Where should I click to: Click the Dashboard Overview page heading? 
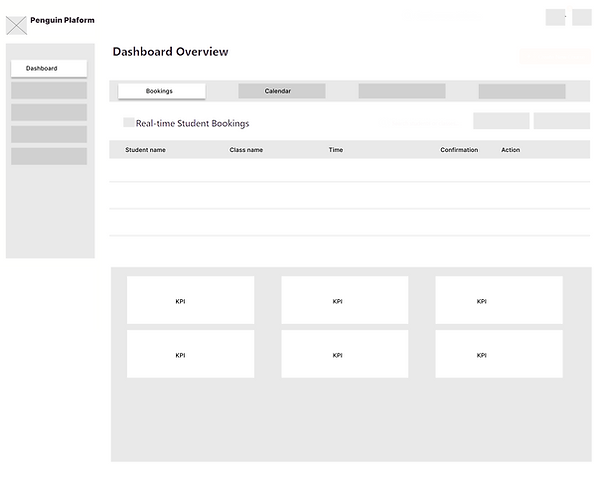[170, 52]
